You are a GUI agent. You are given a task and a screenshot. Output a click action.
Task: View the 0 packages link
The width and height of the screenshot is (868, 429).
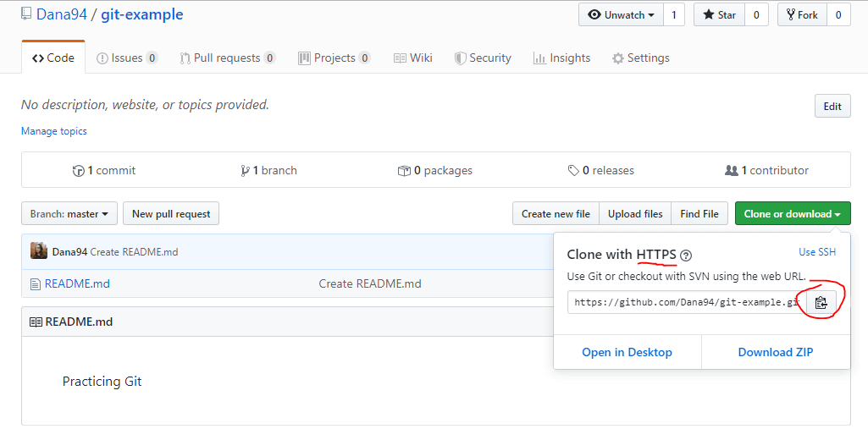point(435,171)
